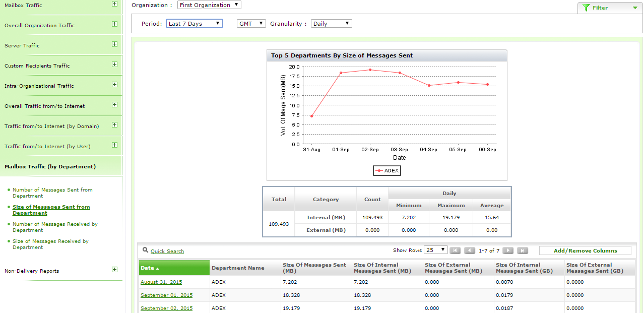Open the Show Rows count dropdown

click(x=436, y=250)
